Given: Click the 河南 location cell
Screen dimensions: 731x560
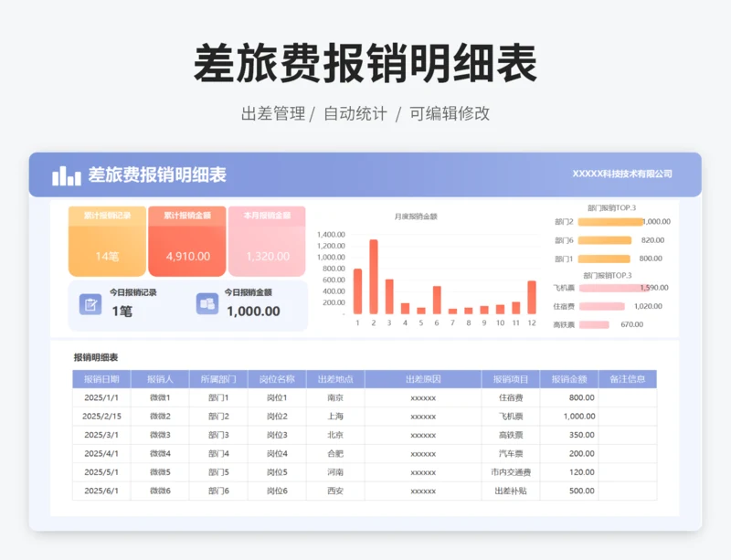Looking at the screenshot, I should (335, 472).
